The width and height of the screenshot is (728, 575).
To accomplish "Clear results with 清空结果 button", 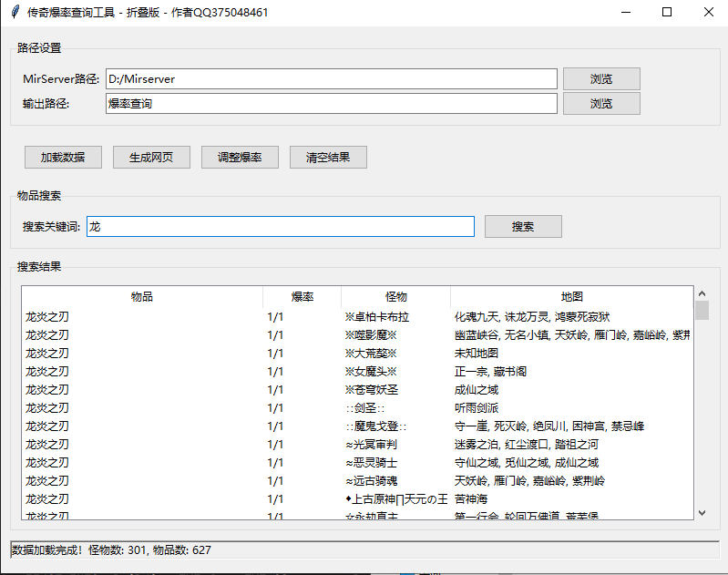I will coord(328,157).
